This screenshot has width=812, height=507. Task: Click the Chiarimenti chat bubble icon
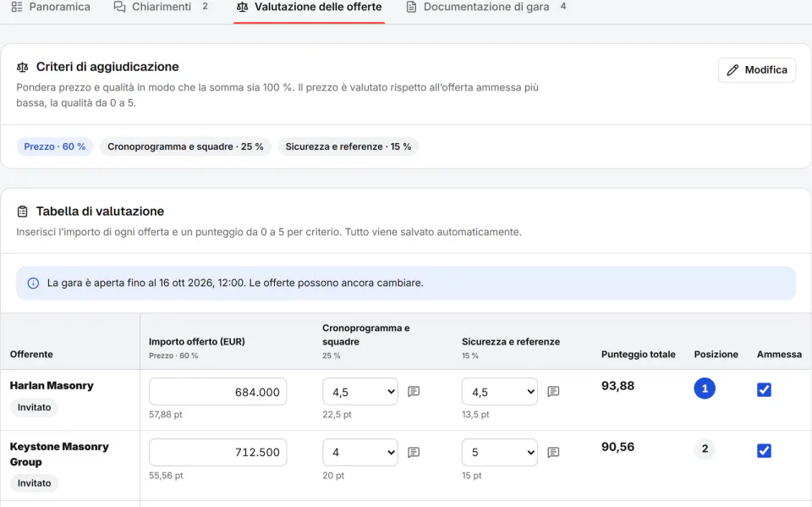point(119,8)
